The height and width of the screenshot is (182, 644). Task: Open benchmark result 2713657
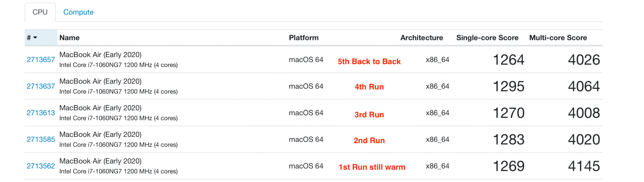click(41, 60)
